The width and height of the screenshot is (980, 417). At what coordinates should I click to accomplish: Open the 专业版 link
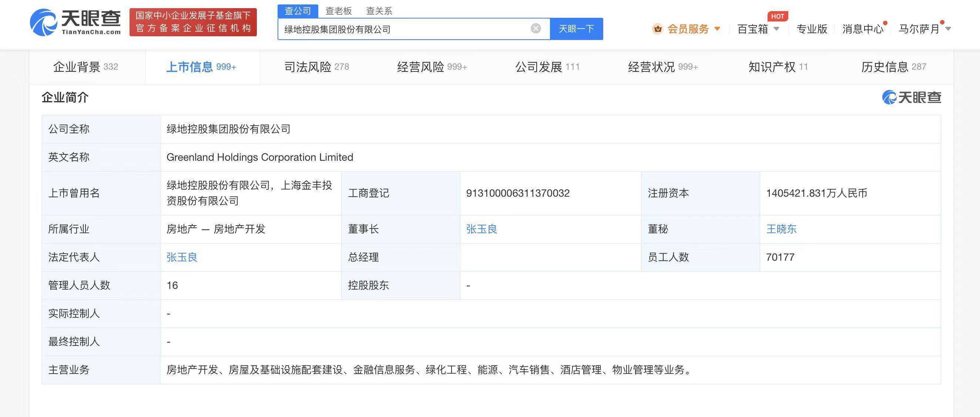pyautogui.click(x=812, y=29)
